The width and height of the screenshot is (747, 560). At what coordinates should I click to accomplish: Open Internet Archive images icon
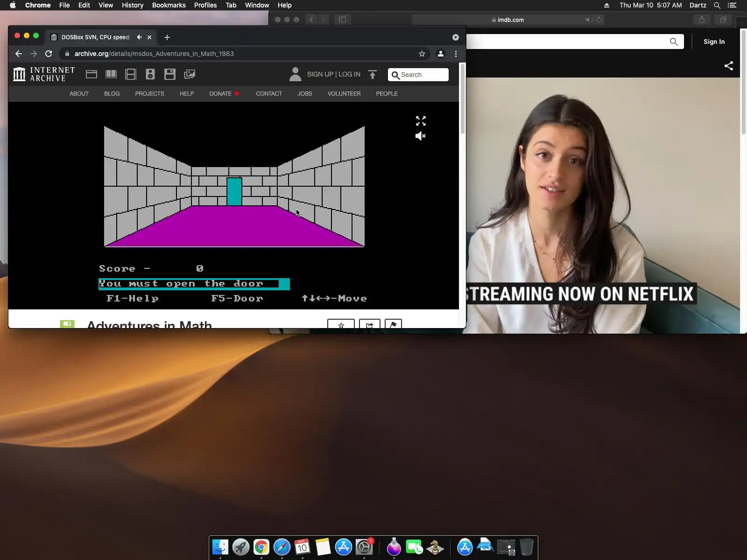pos(190,74)
